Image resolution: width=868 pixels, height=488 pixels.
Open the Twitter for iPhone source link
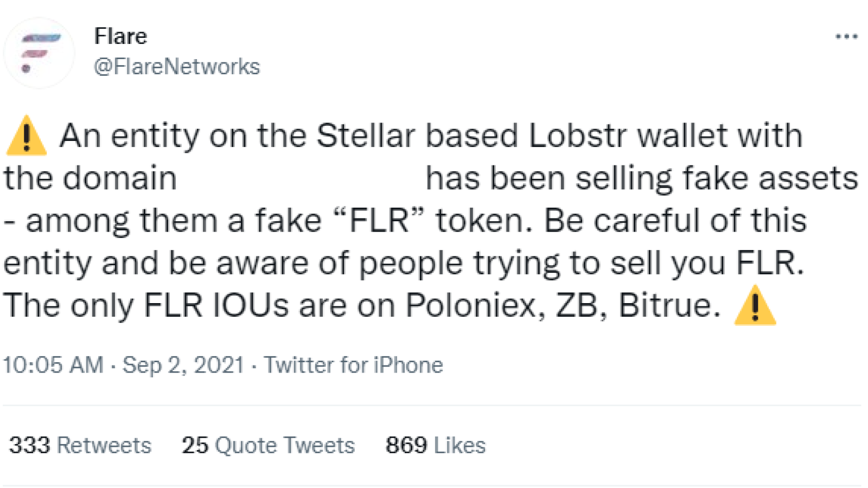tap(354, 365)
